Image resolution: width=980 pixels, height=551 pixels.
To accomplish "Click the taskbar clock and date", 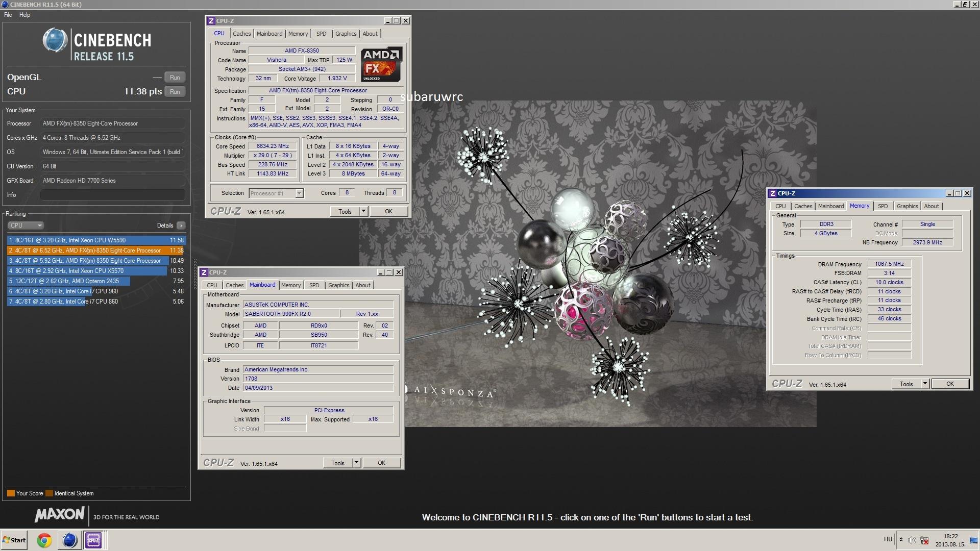I will pyautogui.click(x=950, y=540).
